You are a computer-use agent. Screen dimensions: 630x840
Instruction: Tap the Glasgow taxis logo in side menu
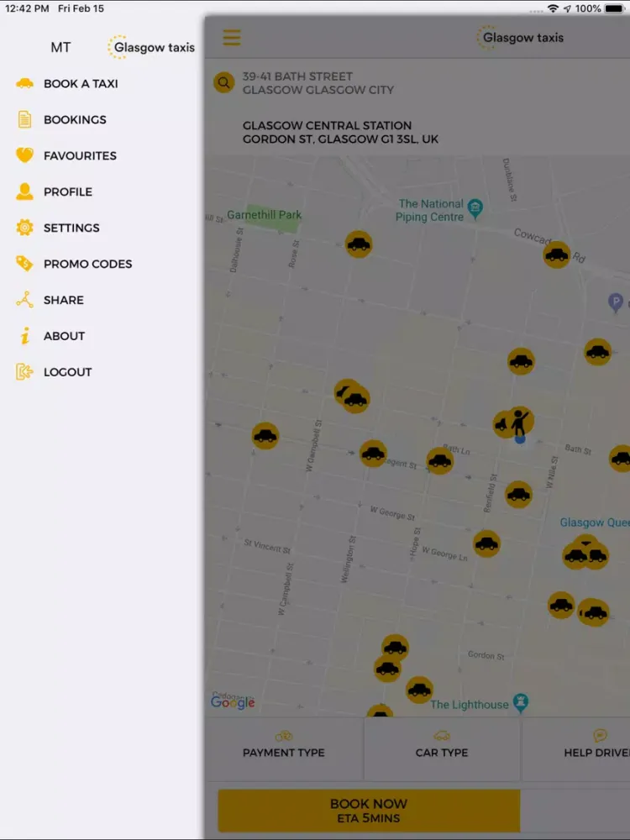(x=151, y=47)
